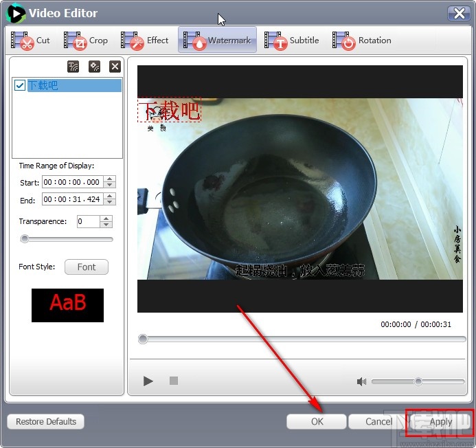Click the Video Editor app logo
Screen dimensions: 476x448
coord(15,13)
